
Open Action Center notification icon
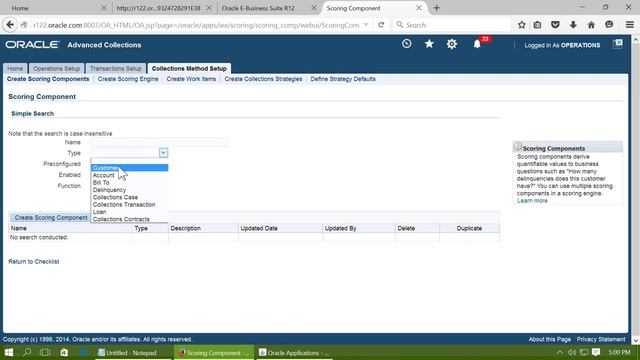pyautogui.click(x=596, y=352)
